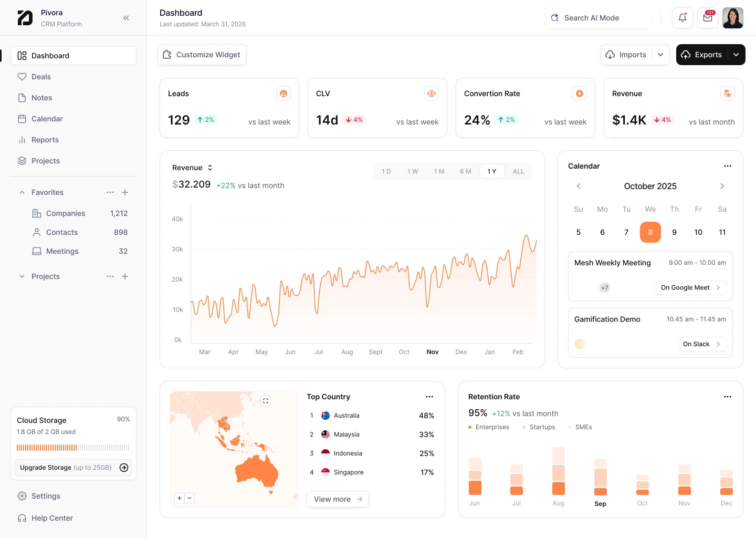The height and width of the screenshot is (538, 756).
Task: Open the On Slack meeting link
Action: 702,344
